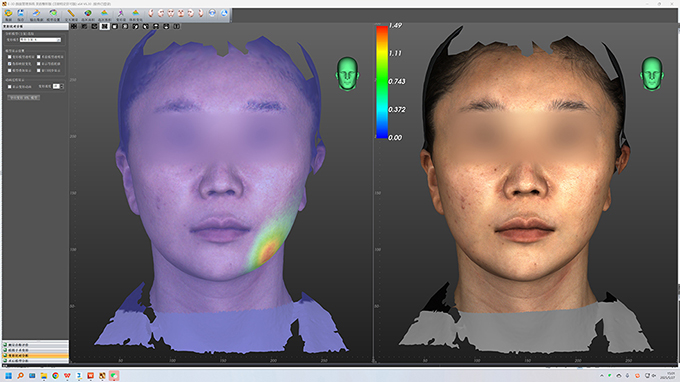This screenshot has width=680, height=382.
Task: Click the green head widget in textured face view
Action: coord(652,74)
